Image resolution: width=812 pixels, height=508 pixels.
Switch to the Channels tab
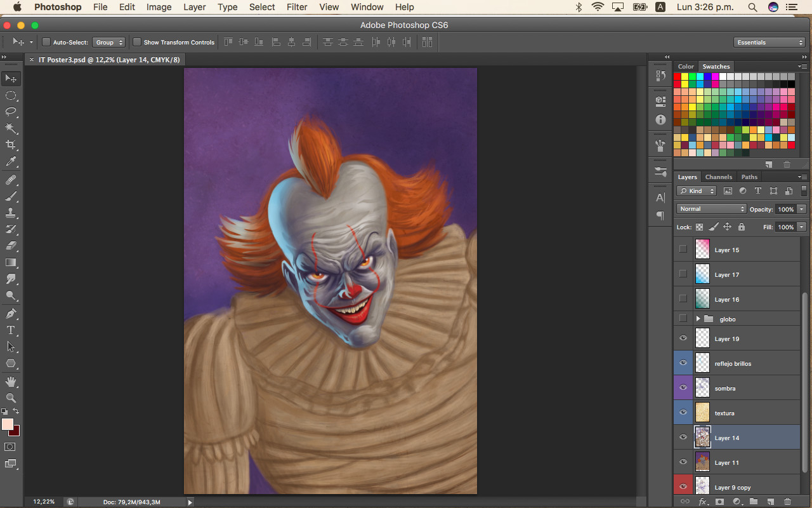718,177
